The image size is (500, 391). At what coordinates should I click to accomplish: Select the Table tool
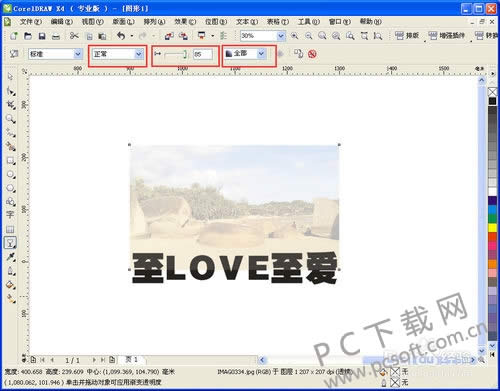[10, 229]
